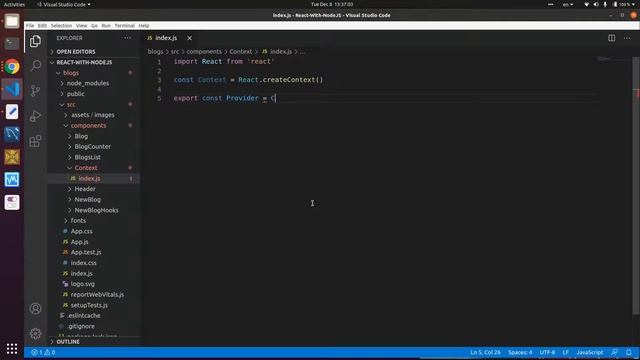Open the View menu

[81, 25]
